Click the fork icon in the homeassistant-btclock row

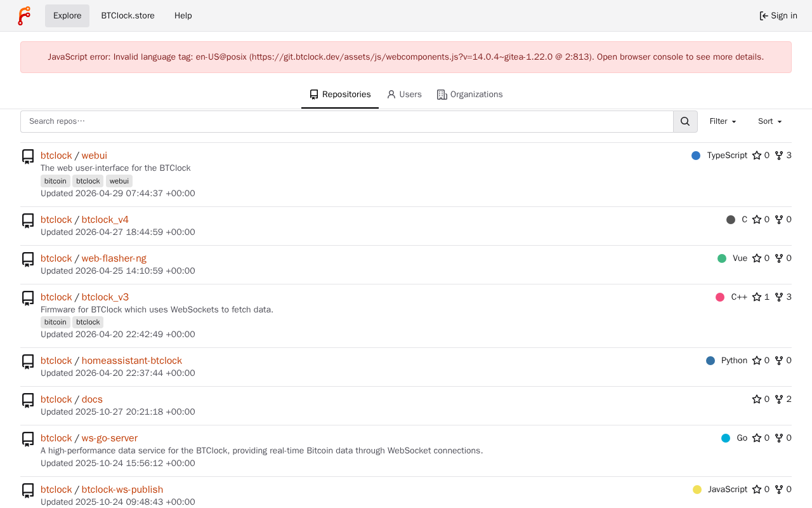[x=779, y=361]
